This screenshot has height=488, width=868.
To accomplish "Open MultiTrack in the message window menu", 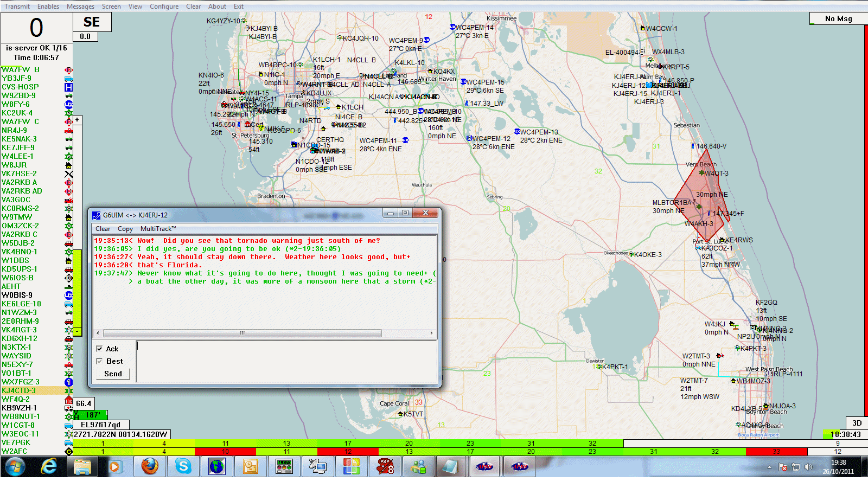I will pos(158,229).
